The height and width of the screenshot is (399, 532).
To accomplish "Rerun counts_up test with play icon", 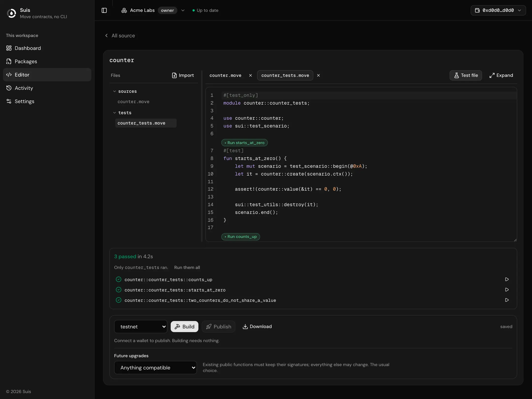I will pos(507,279).
